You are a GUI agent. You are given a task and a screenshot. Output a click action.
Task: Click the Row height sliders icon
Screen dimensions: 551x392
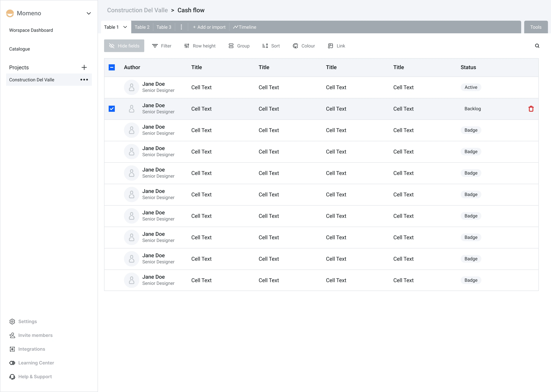(187, 46)
